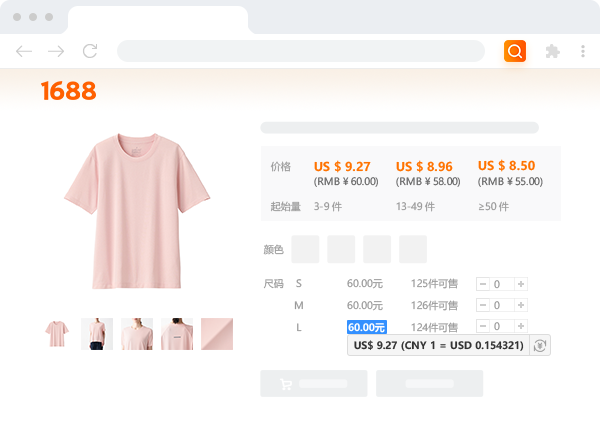Click the currency refresh icon in the tooltip
Viewport: 600px width, 440px height.
coord(540,345)
